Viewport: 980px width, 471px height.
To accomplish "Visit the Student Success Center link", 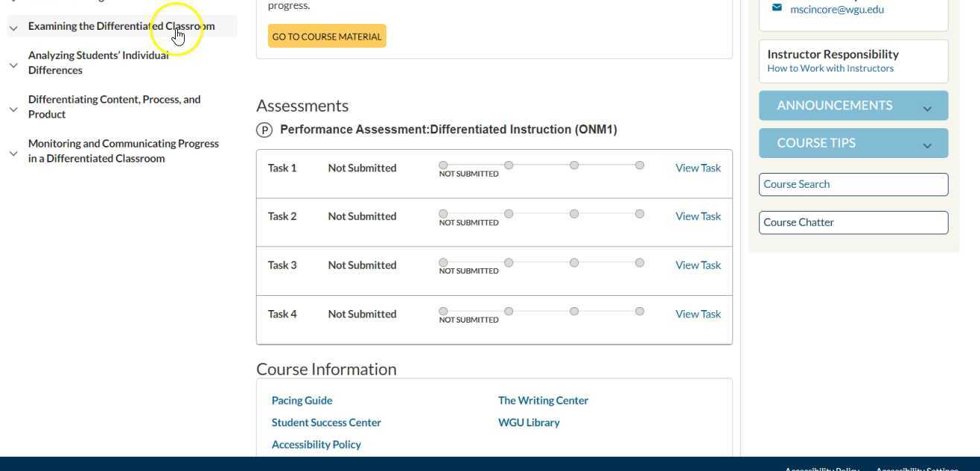I will click(x=326, y=423).
